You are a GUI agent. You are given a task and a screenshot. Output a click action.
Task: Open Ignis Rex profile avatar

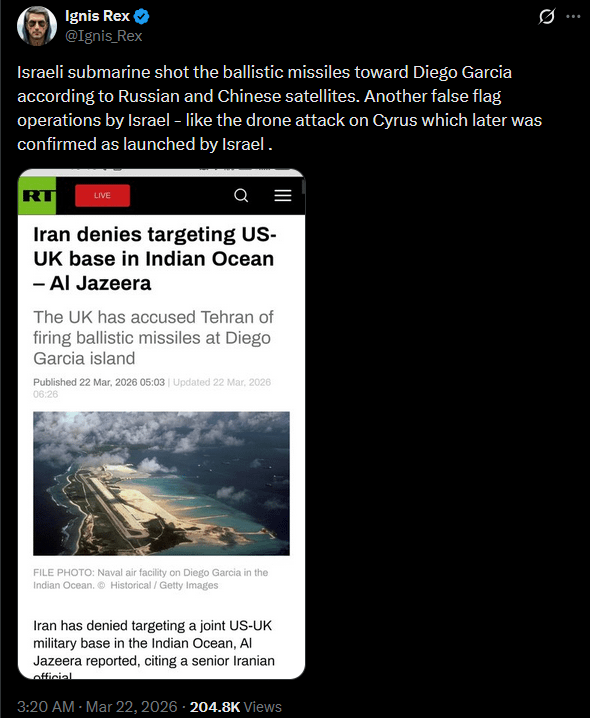coord(37,26)
